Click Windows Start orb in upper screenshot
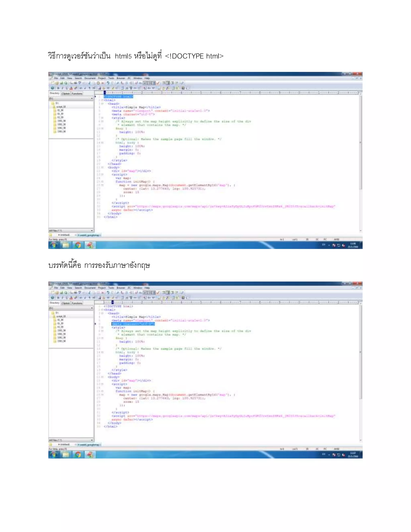Screen dimensions: 411x532 54,245
